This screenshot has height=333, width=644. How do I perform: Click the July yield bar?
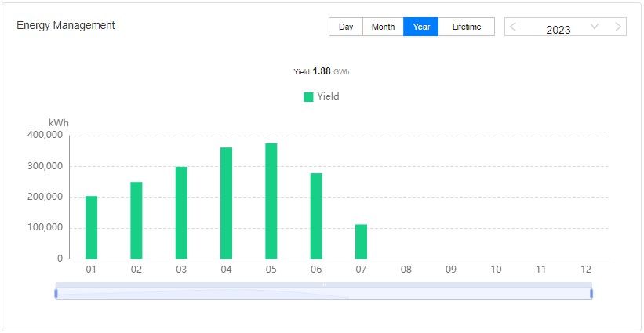361,241
